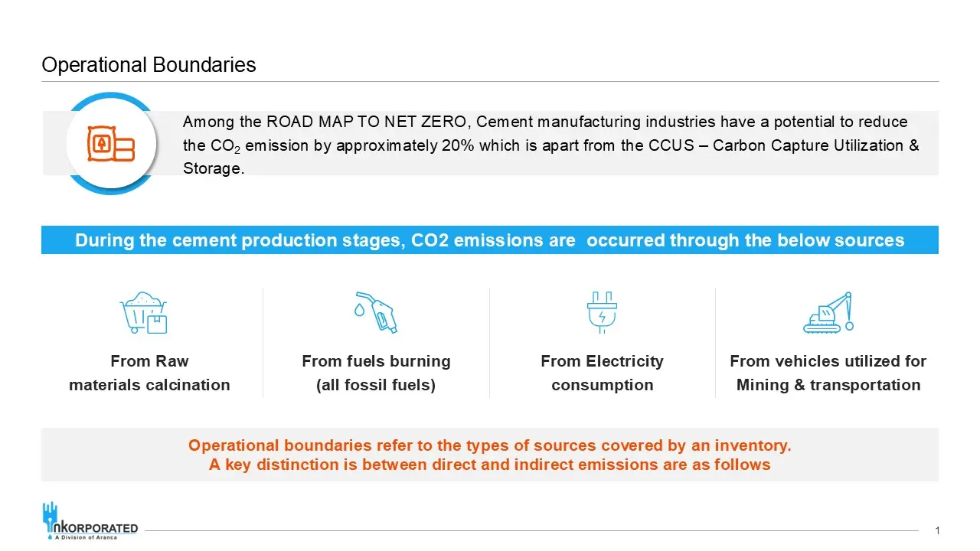Select the "From fuels burning" label
This screenshot has width=980, height=551.
pos(376,361)
